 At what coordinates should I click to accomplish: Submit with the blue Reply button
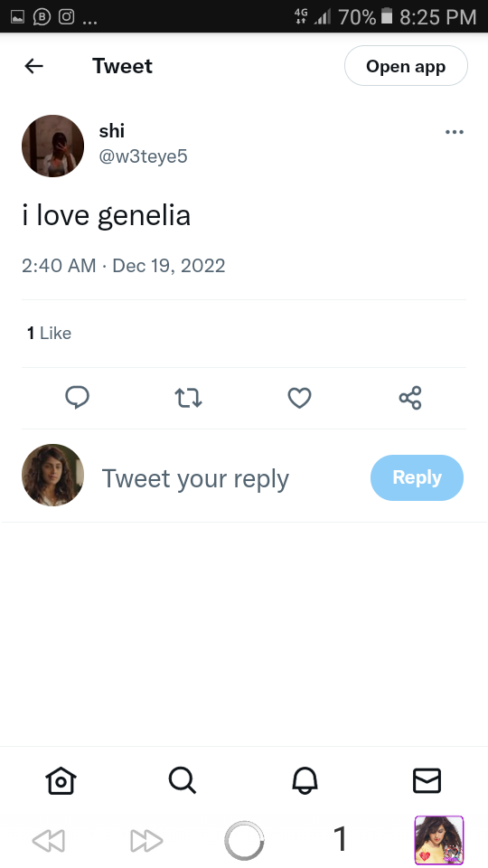[x=417, y=477]
